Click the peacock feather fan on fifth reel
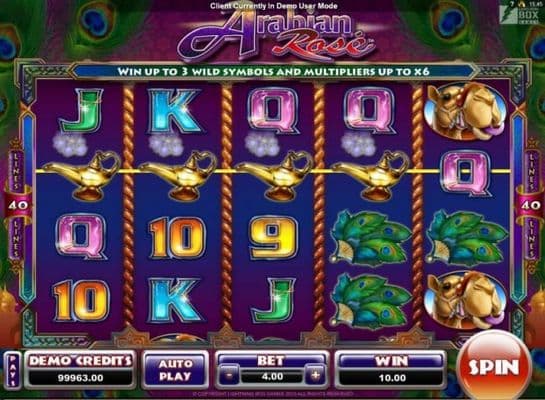The image size is (545, 400). [x=466, y=238]
